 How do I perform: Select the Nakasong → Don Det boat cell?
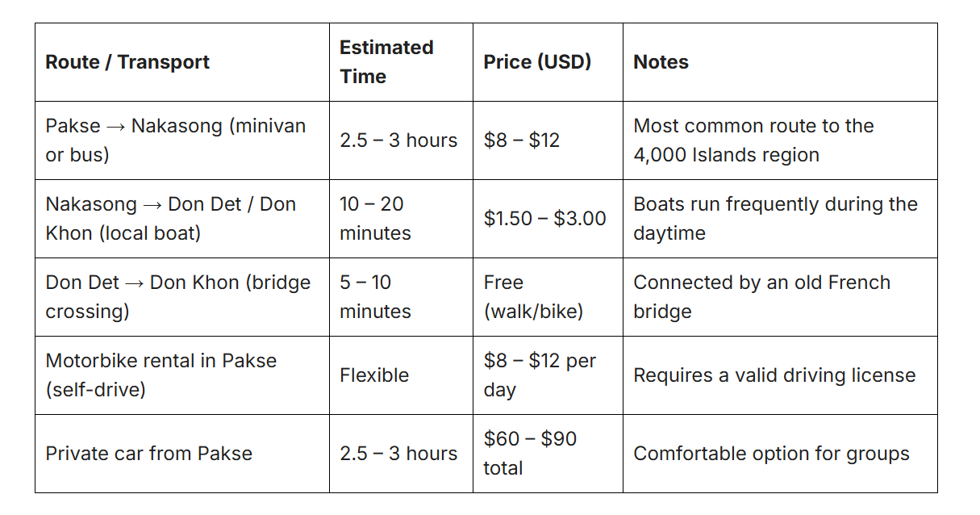click(x=182, y=219)
